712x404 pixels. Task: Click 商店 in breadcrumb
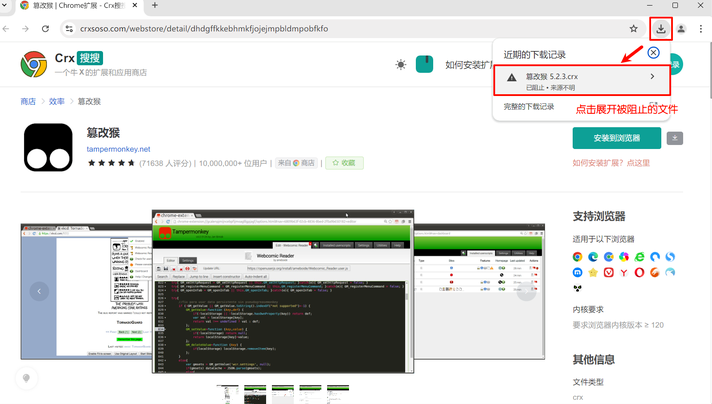[x=28, y=102]
